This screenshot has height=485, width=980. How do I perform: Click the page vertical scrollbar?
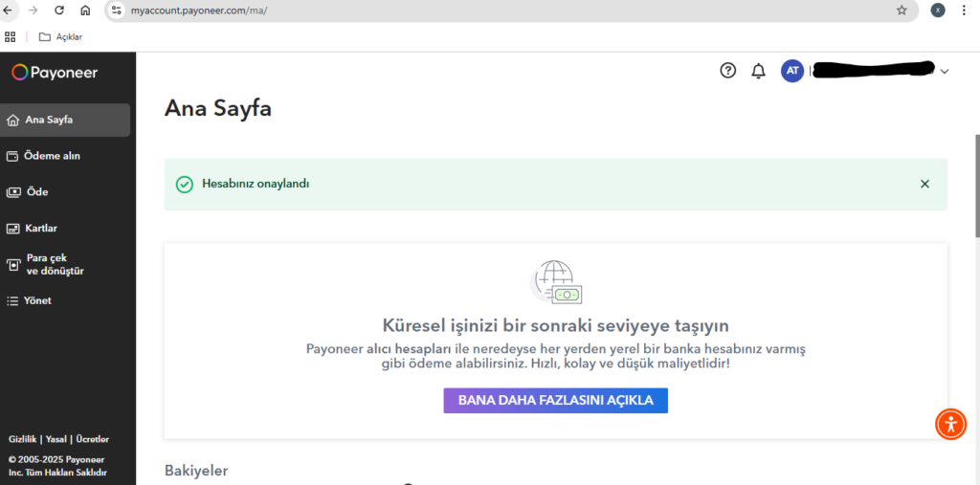click(976, 186)
